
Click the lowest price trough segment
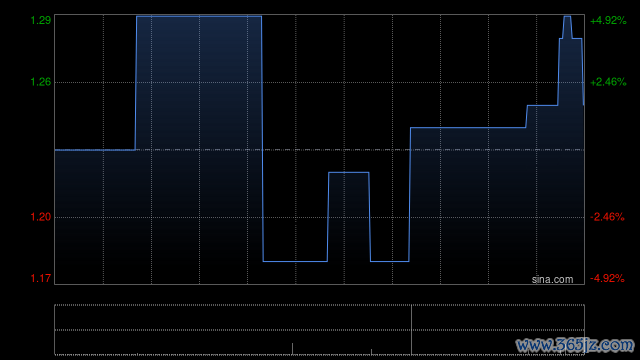pyautogui.click(x=295, y=261)
